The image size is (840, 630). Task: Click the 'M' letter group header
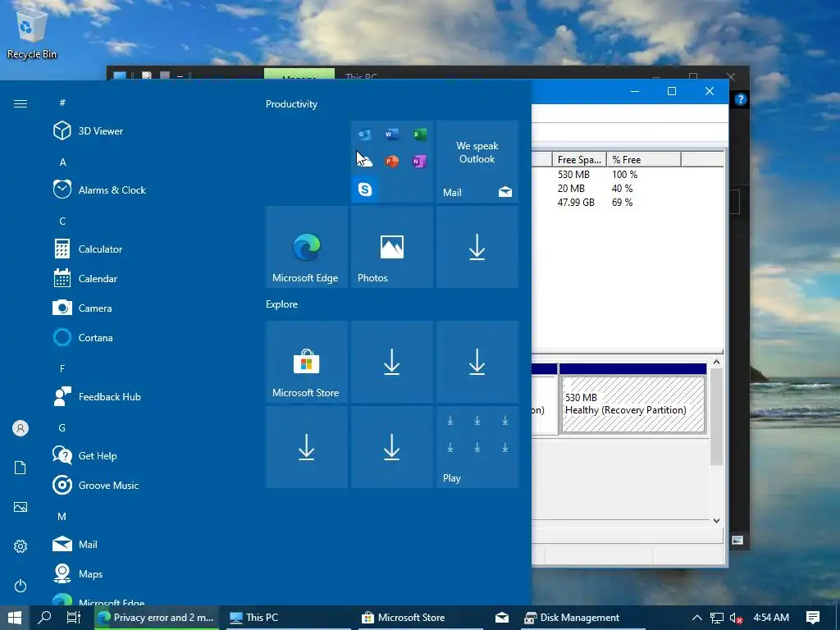(x=62, y=517)
